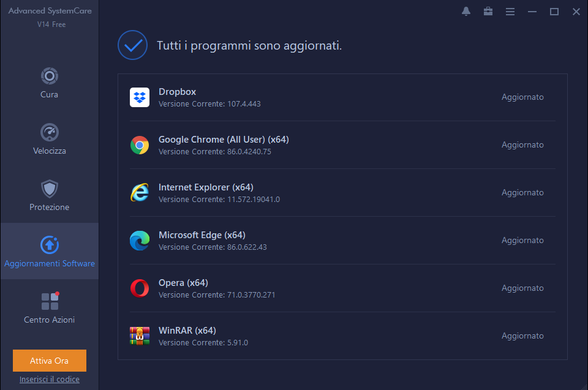Click the Opera browser icon
The image size is (588, 390).
click(140, 288)
